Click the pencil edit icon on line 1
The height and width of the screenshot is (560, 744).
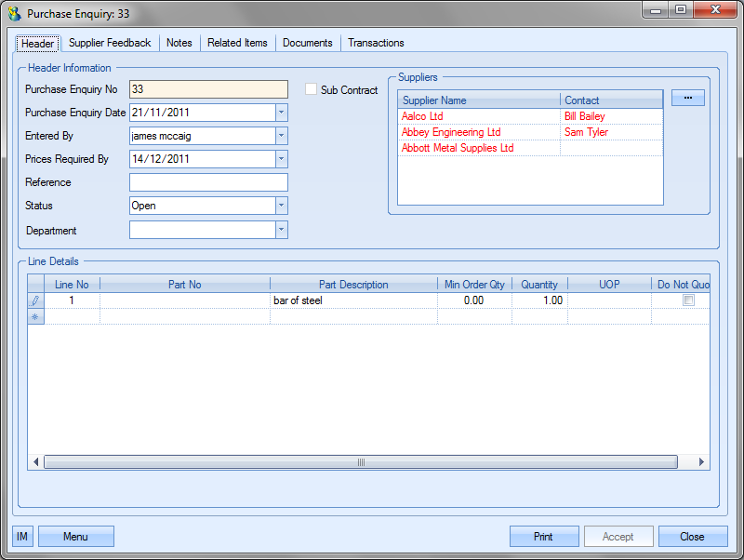tap(35, 300)
